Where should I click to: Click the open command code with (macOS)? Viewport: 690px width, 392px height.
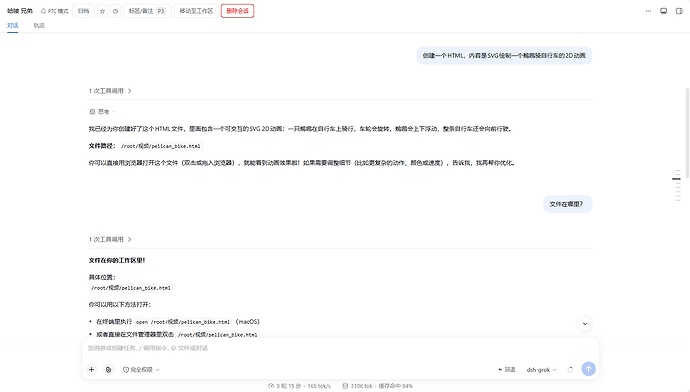pyautogui.click(x=183, y=322)
